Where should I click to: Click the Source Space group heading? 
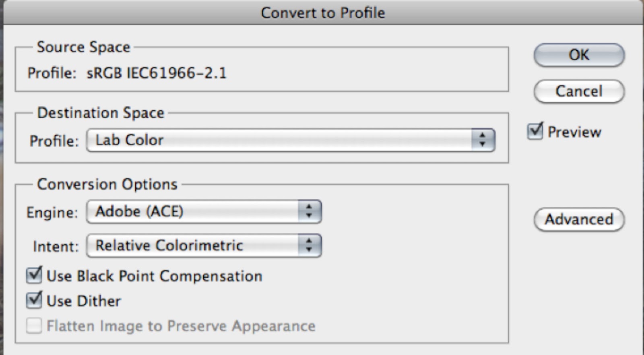84,47
